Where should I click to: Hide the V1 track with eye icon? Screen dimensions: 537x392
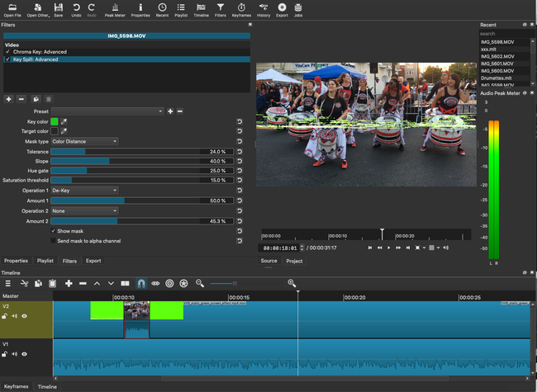[x=24, y=354]
